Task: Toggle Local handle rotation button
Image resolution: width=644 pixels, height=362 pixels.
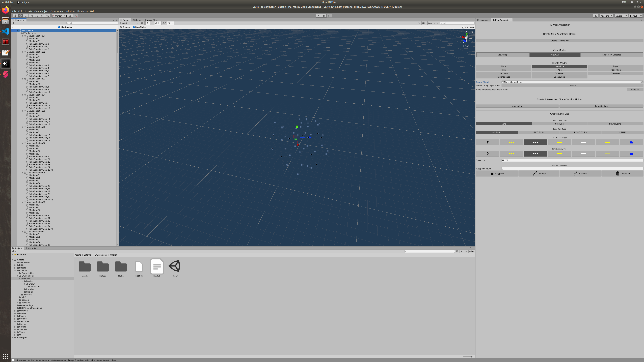Action: click(68, 16)
